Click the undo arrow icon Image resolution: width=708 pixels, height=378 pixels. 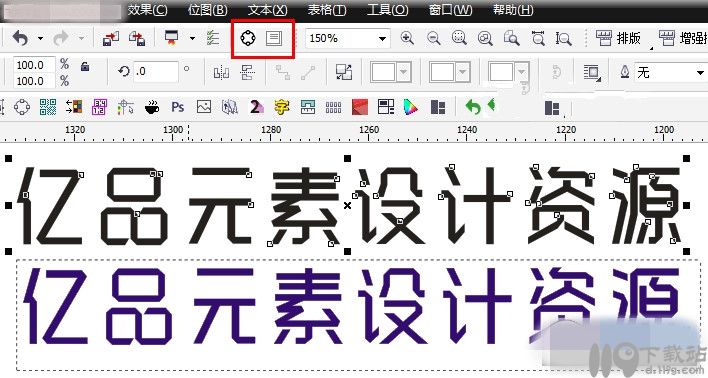point(20,38)
